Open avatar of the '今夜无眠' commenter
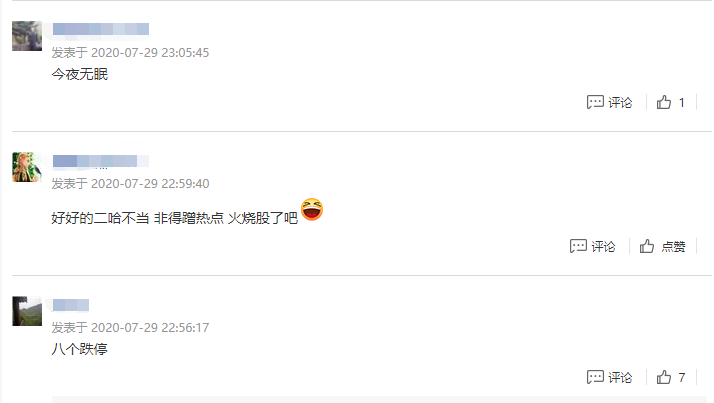 (x=27, y=36)
